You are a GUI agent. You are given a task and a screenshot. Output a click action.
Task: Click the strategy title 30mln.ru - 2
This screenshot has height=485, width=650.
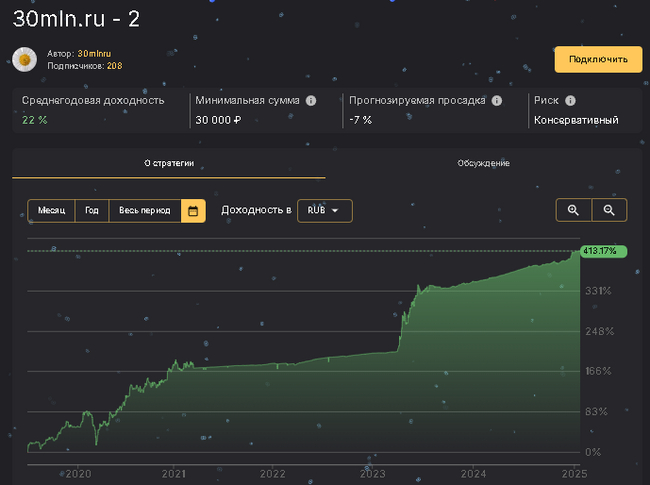click(78, 18)
